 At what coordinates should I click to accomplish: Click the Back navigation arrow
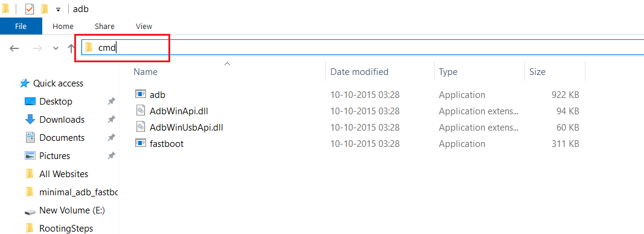click(14, 48)
